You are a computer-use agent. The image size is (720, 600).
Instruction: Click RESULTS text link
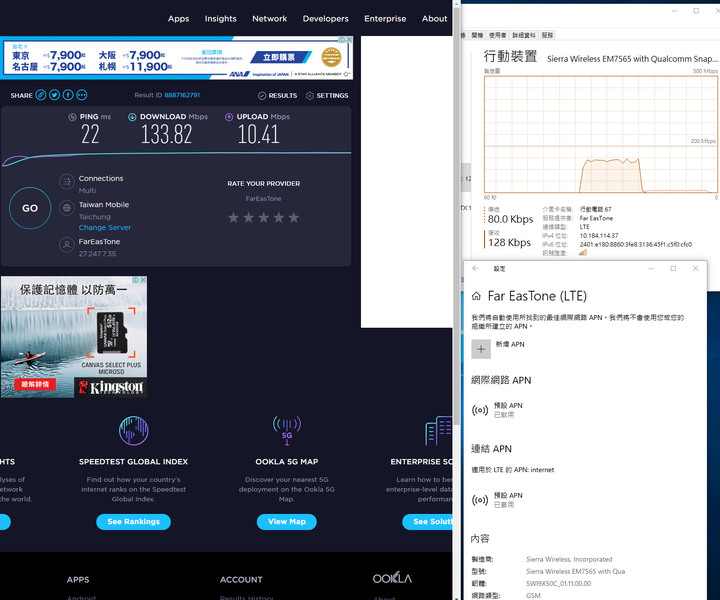pyautogui.click(x=283, y=95)
